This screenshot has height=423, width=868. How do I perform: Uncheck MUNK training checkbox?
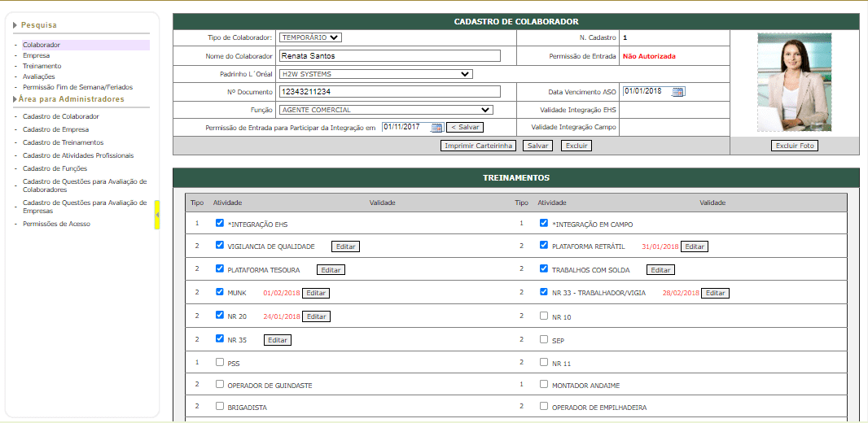220,292
